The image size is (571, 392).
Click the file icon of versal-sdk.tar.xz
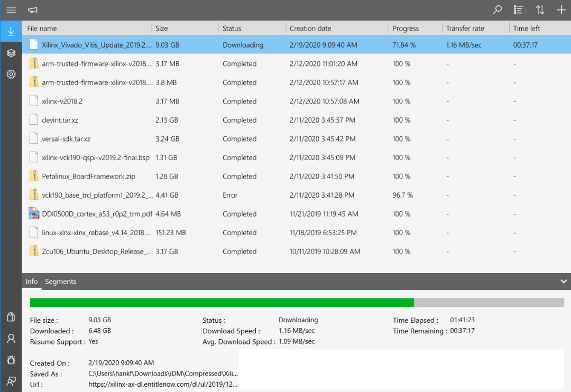[x=34, y=138]
